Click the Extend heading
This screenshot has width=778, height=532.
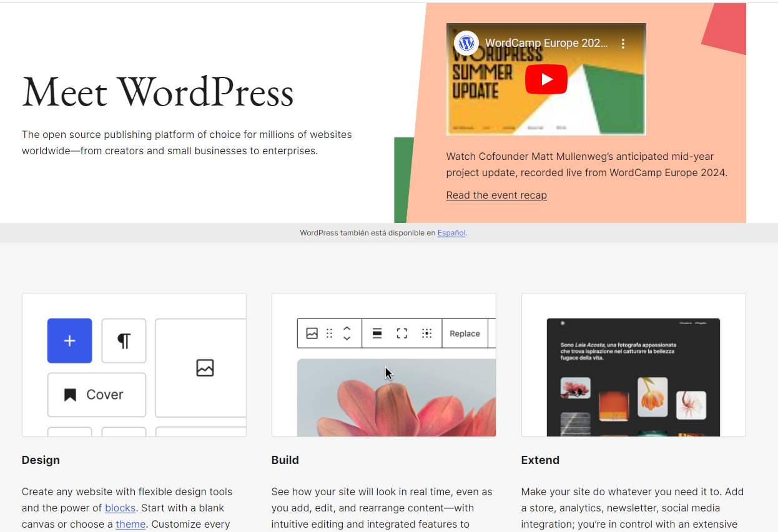(540, 460)
